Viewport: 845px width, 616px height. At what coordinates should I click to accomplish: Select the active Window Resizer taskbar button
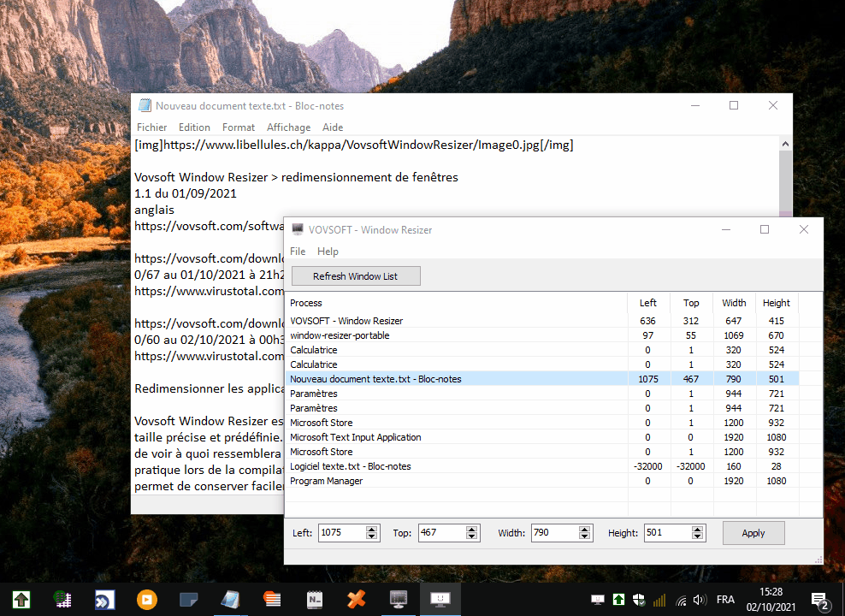point(440,599)
